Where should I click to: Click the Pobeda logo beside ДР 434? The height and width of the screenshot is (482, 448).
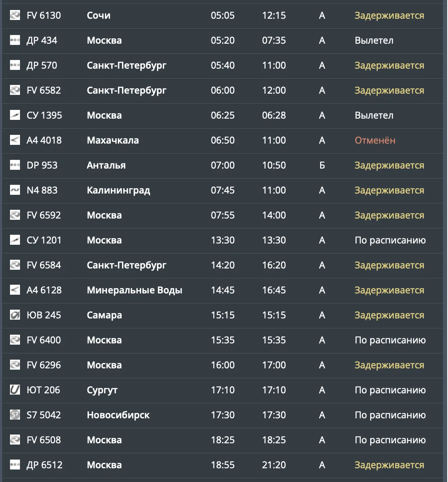coord(15,40)
